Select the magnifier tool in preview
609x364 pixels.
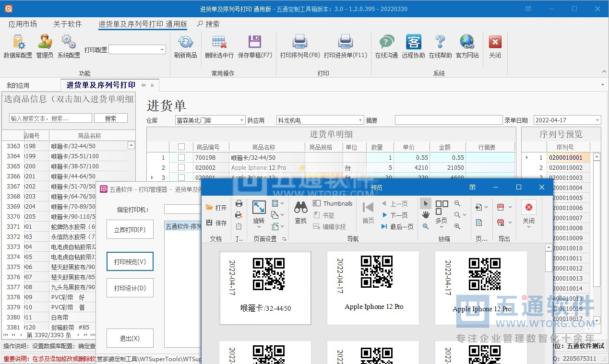click(x=425, y=226)
